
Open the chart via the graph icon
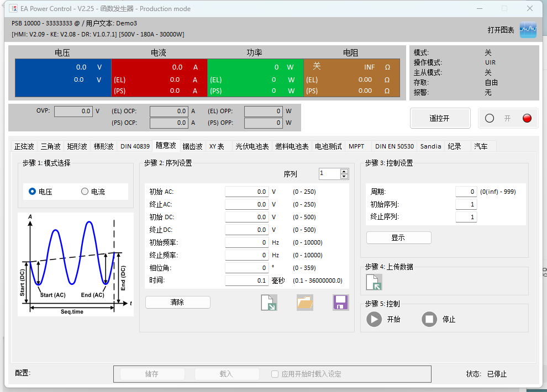[x=528, y=30]
